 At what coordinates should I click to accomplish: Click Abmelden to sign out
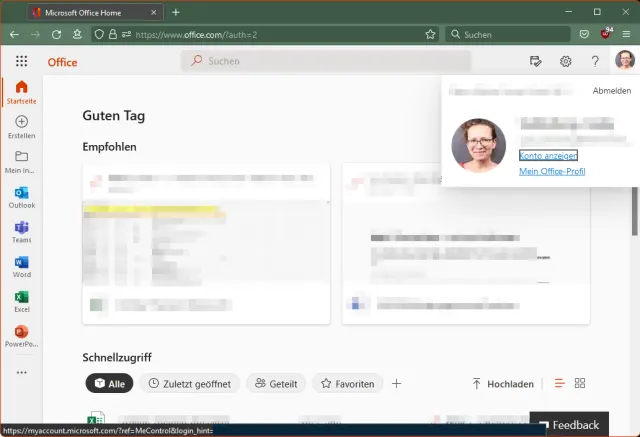click(x=611, y=91)
